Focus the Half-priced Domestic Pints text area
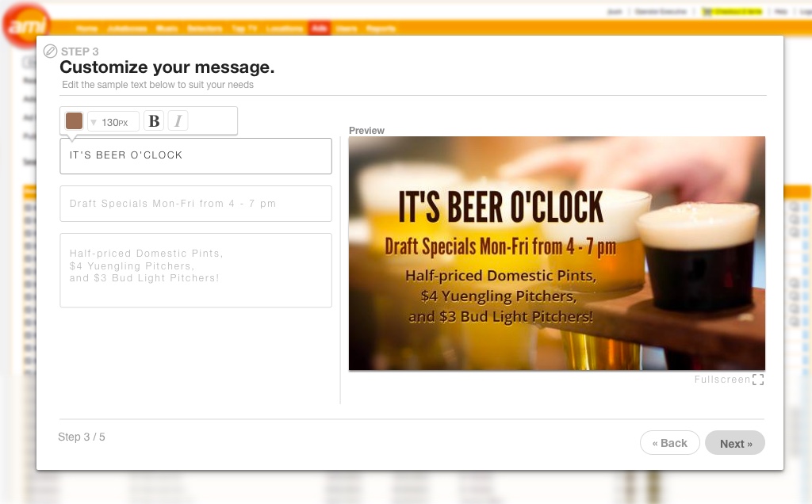812x504 pixels. click(x=196, y=270)
